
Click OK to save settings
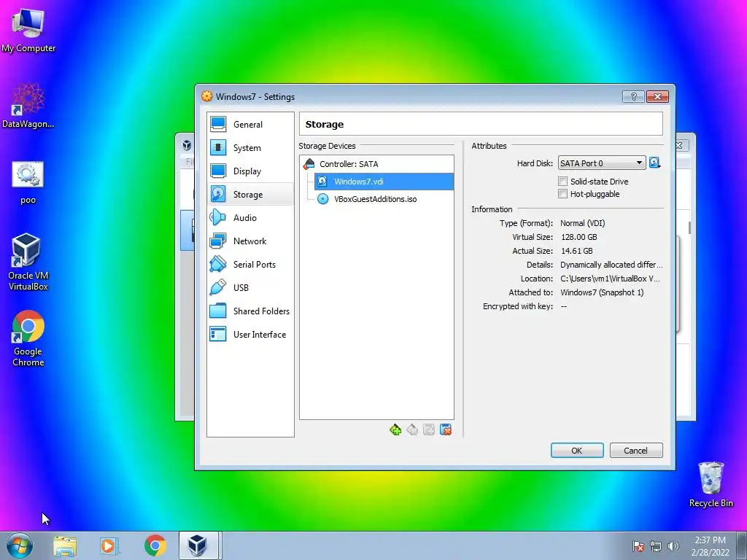pyautogui.click(x=577, y=451)
